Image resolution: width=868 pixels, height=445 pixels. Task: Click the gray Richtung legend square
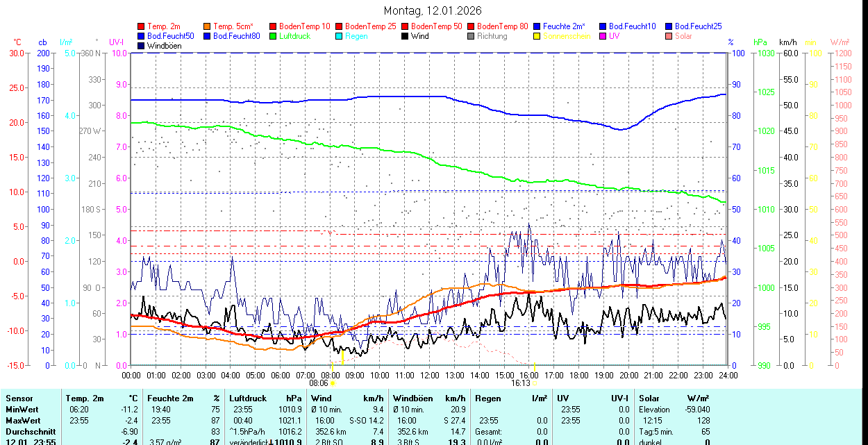(471, 36)
